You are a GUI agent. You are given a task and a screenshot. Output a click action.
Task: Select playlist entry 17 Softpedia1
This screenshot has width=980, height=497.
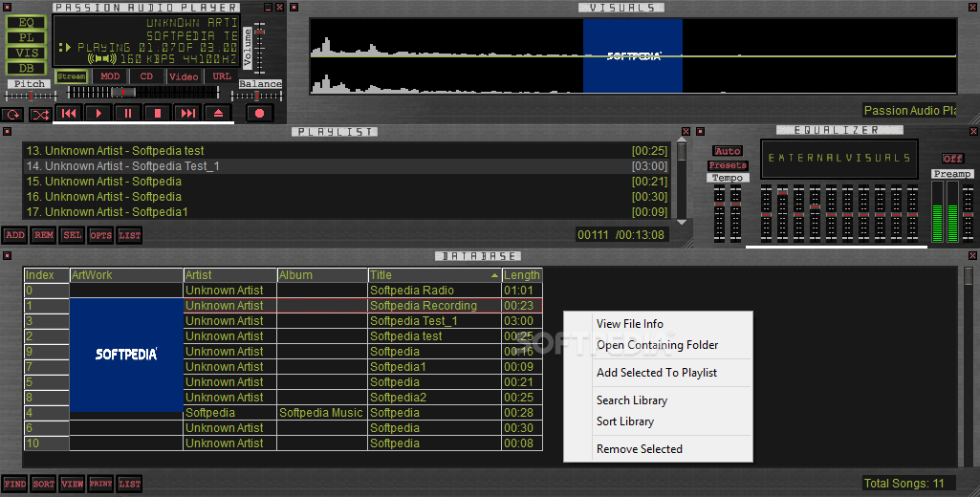(x=347, y=212)
